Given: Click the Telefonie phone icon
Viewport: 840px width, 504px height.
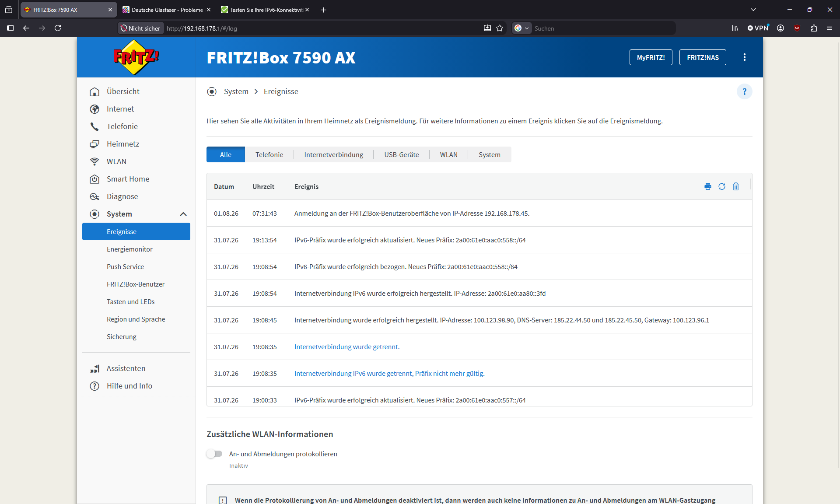Looking at the screenshot, I should point(94,126).
